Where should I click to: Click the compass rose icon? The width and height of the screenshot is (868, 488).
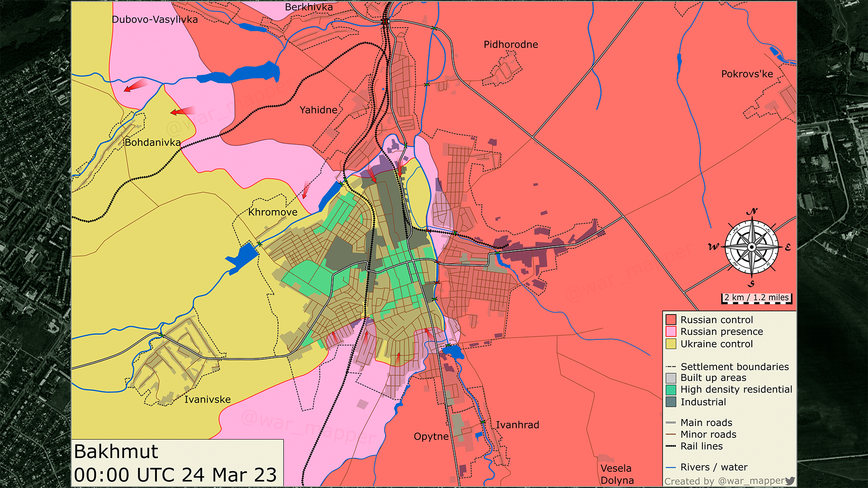coord(751,247)
